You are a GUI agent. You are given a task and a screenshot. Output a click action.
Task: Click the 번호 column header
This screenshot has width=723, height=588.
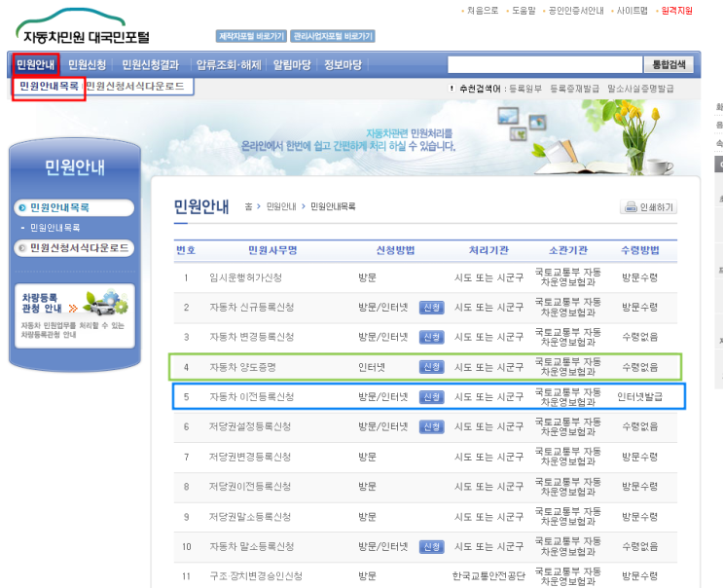point(186,250)
